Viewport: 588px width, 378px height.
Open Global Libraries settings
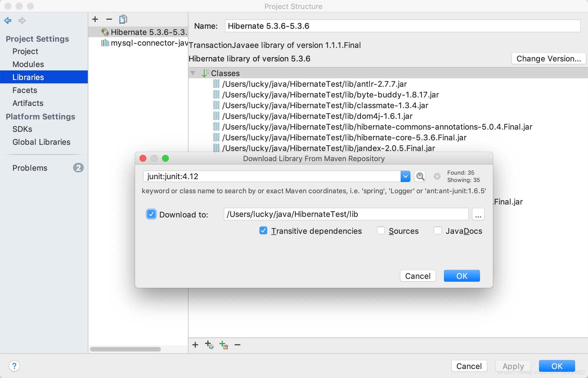tap(41, 142)
